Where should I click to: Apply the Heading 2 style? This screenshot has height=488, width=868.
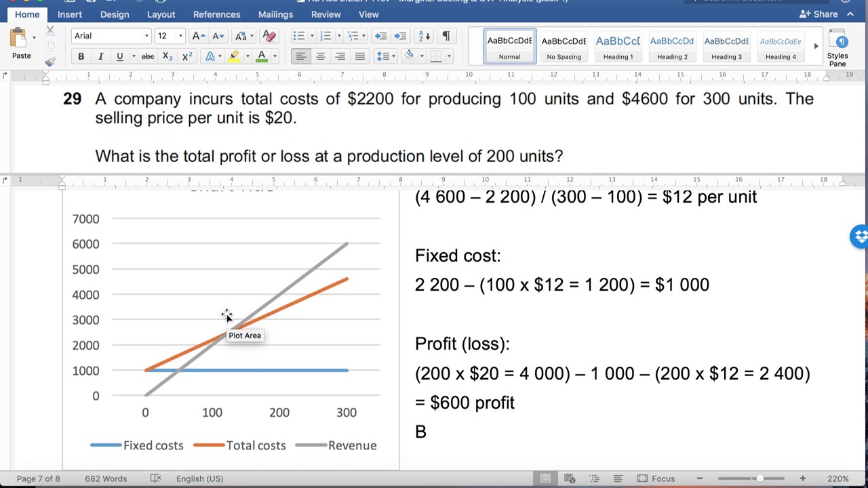point(672,47)
